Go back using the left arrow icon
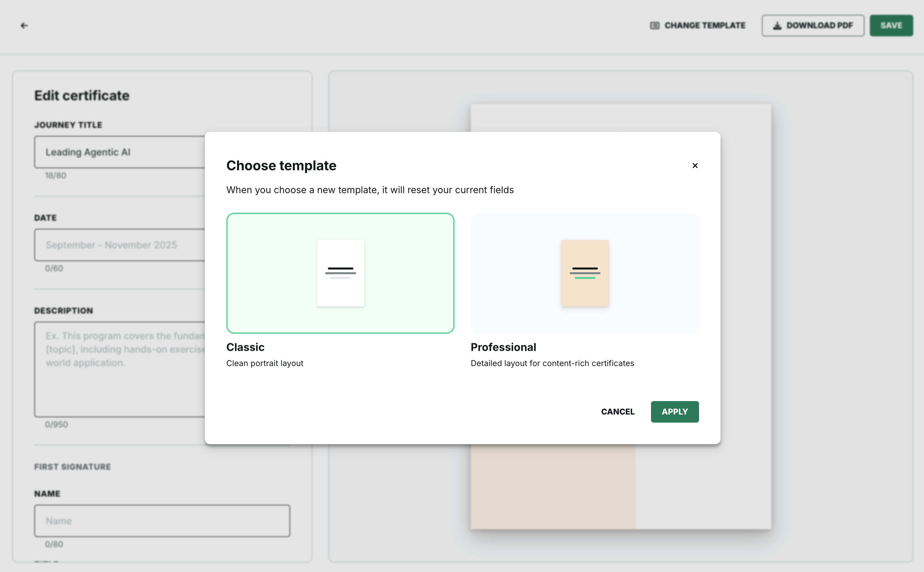 click(x=24, y=25)
